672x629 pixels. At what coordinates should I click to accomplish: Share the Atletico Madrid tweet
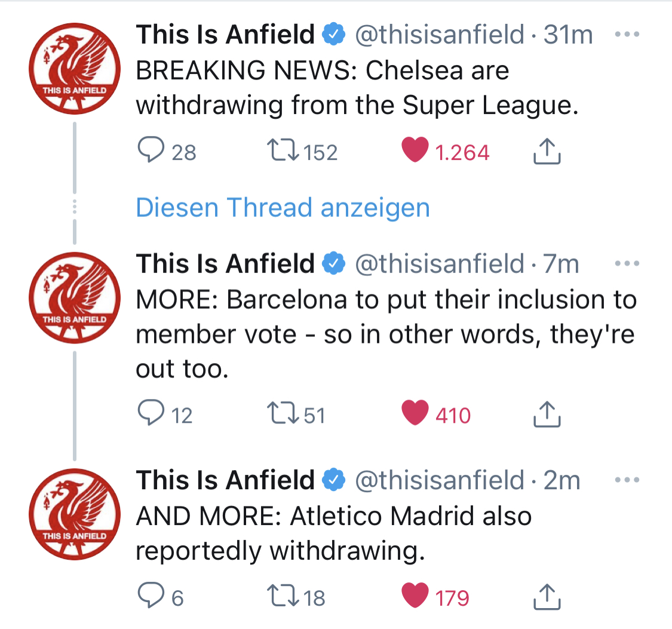547,596
